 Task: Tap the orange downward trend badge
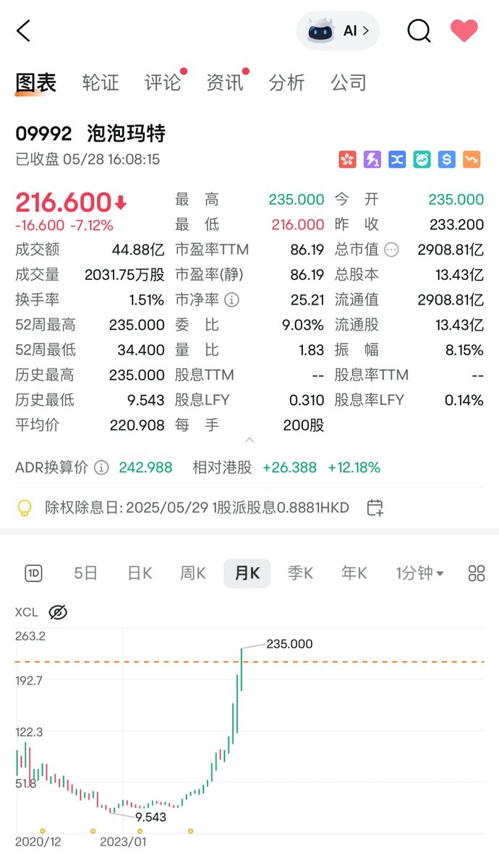tap(472, 159)
